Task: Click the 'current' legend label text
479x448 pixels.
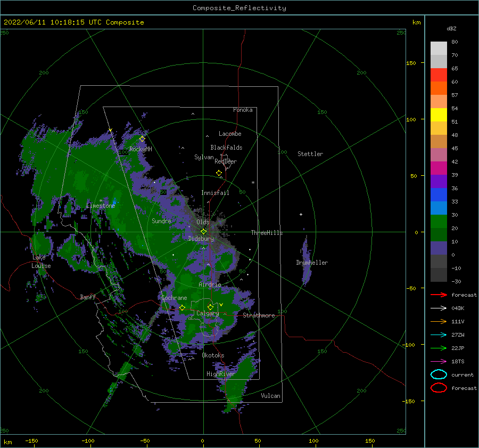Action: (463, 375)
